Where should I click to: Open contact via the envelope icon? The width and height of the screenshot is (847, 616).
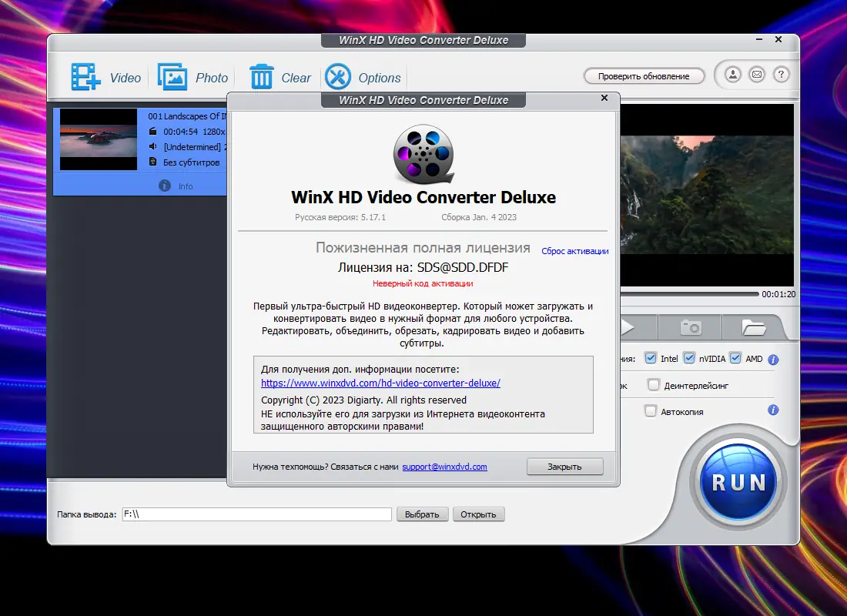pos(756,75)
